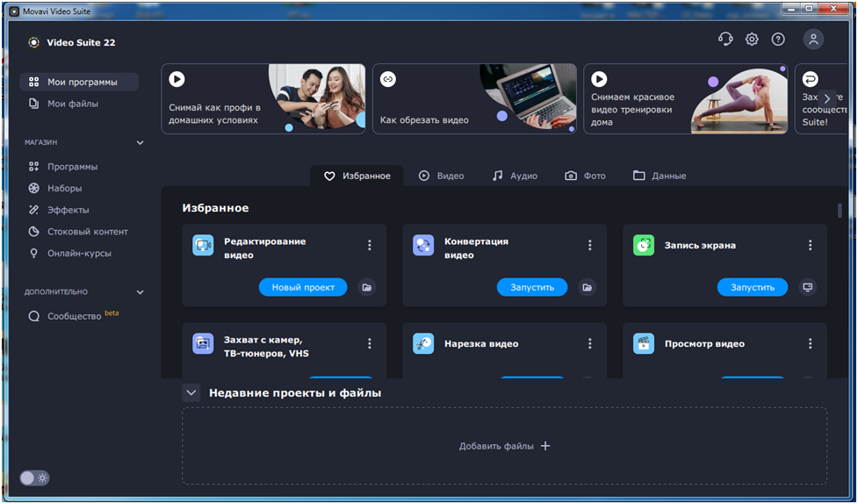Open the user account avatar
The image size is (858, 504).
(x=813, y=39)
